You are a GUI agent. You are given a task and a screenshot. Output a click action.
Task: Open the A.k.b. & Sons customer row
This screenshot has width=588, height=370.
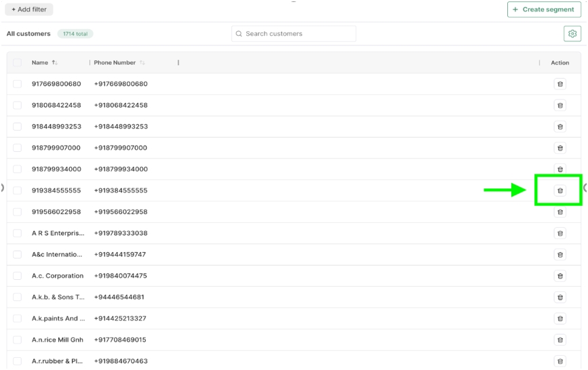[58, 297]
